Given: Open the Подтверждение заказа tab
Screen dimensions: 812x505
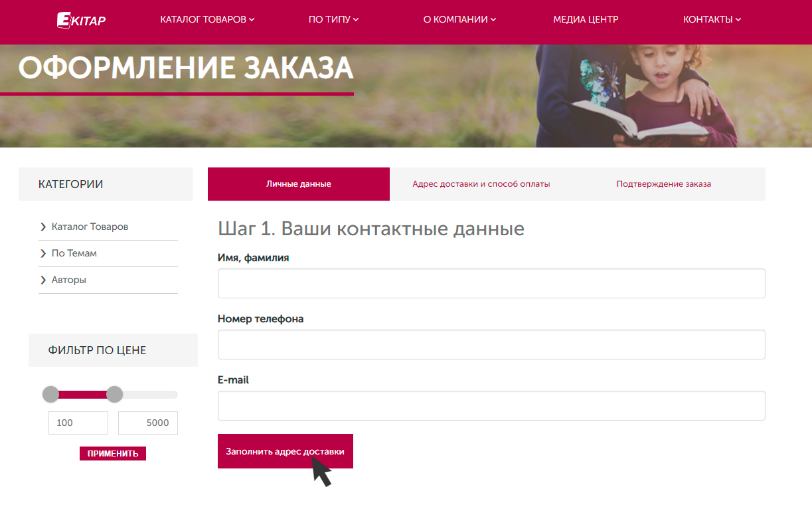Looking at the screenshot, I should click(x=663, y=184).
